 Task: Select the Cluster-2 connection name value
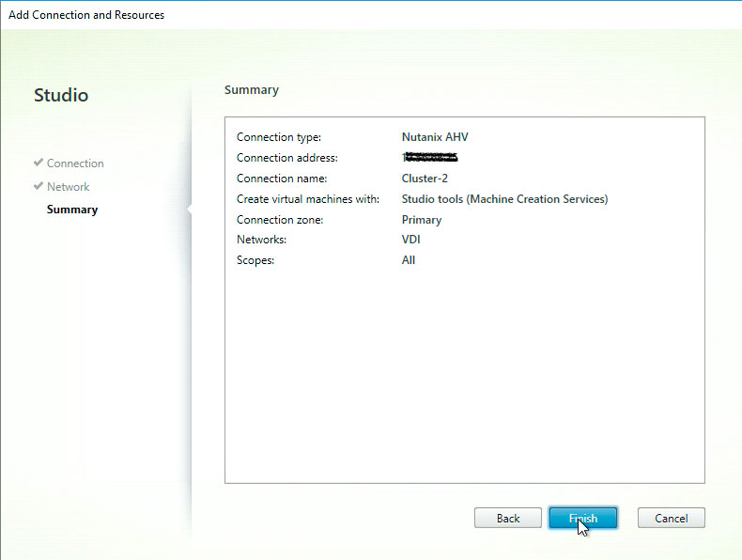(425, 179)
